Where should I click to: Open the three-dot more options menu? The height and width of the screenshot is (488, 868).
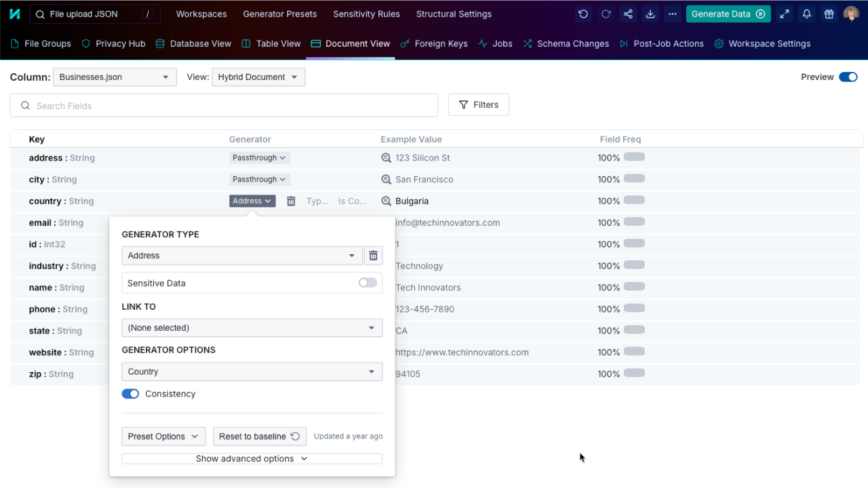[672, 14]
